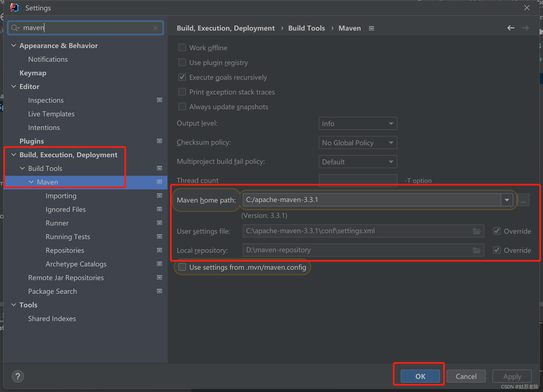543x392 pixels.
Task: Click the User settings file path field
Action: [x=363, y=231]
